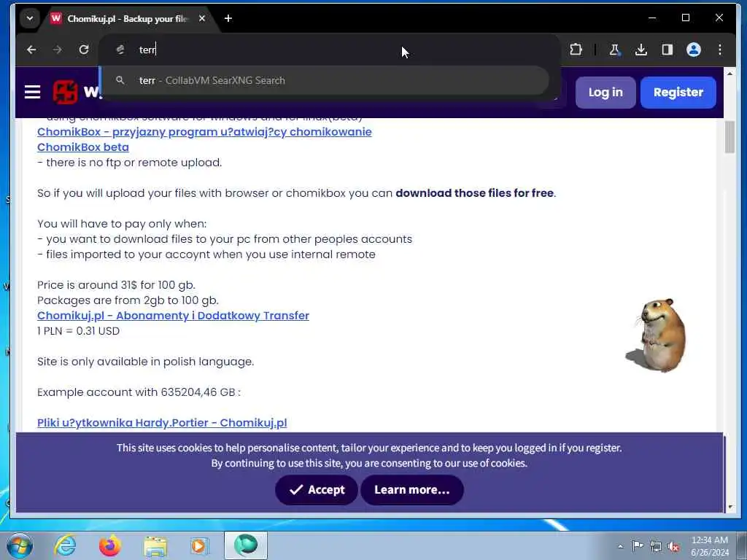The image size is (747, 560).
Task: Open the site hamburger menu
Action: coord(32,92)
